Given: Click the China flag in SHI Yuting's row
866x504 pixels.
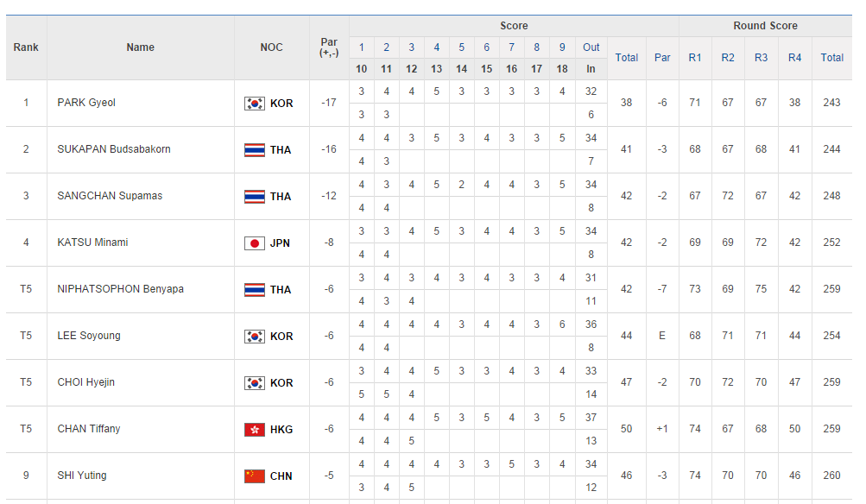Looking at the screenshot, I should point(254,476).
